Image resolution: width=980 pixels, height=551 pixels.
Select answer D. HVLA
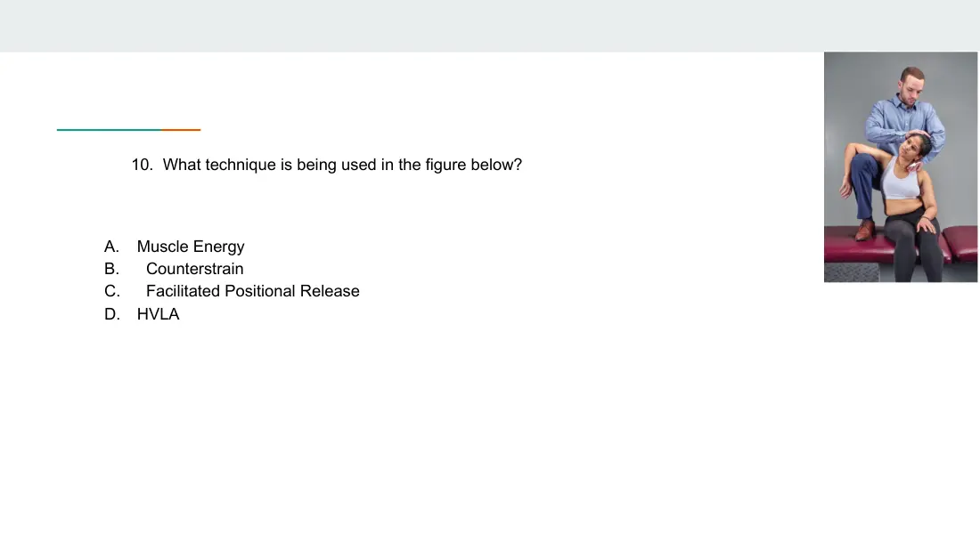[x=142, y=314]
